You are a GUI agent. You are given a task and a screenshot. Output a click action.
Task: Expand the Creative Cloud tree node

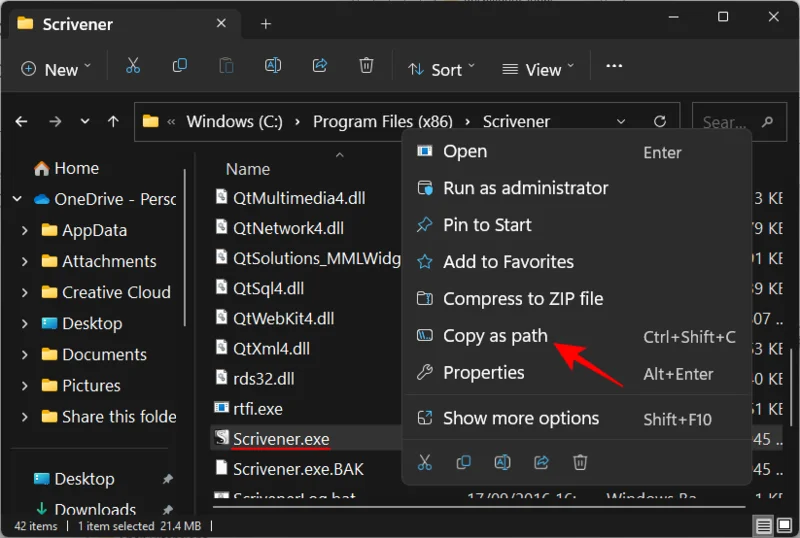tap(24, 293)
